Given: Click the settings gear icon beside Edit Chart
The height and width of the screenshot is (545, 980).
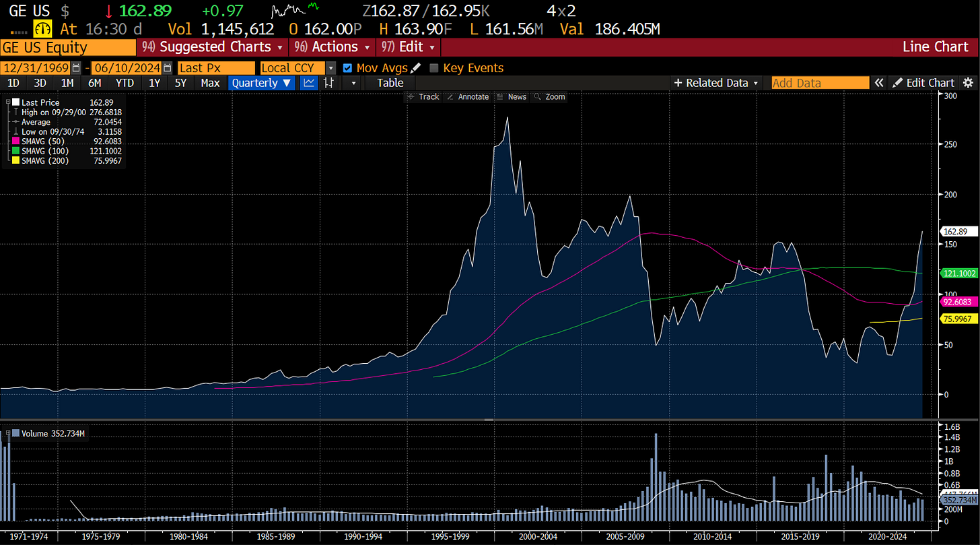Looking at the screenshot, I should [968, 83].
